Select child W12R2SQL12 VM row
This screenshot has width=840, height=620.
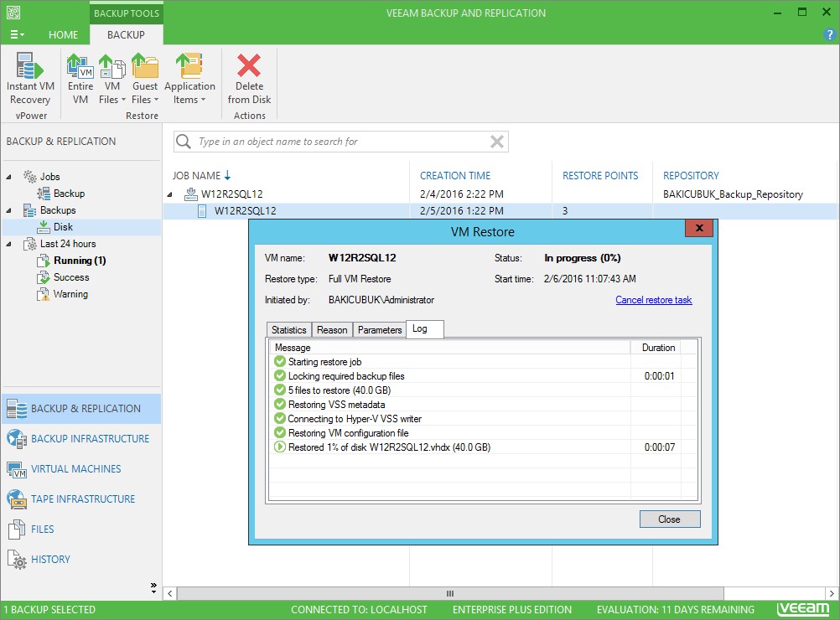500,211
